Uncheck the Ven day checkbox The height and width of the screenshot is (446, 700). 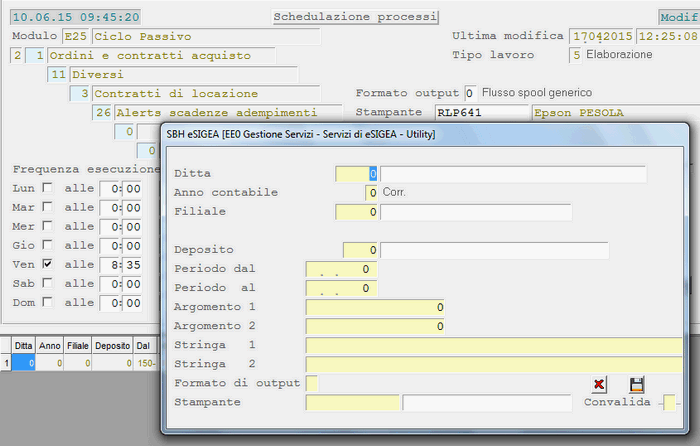[x=47, y=264]
